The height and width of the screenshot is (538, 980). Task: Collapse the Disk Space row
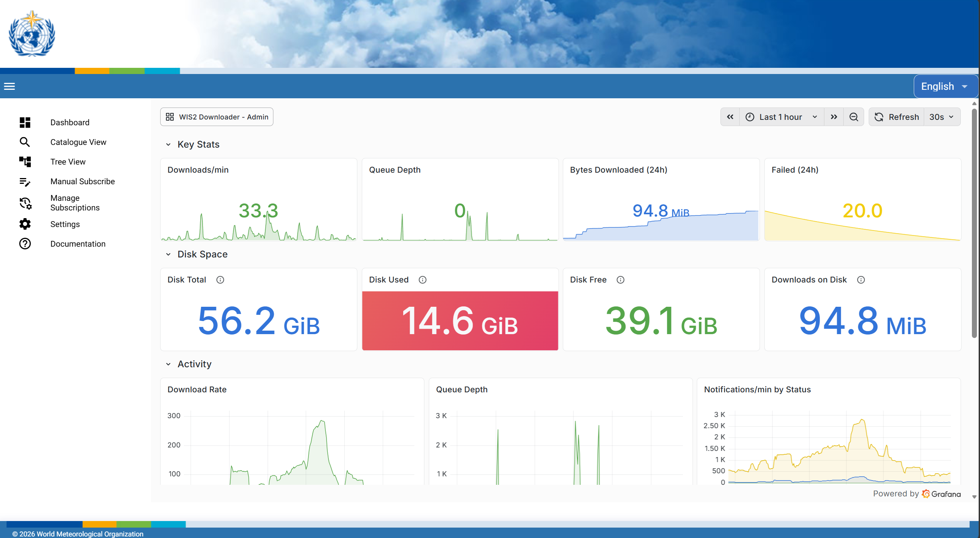click(x=168, y=254)
